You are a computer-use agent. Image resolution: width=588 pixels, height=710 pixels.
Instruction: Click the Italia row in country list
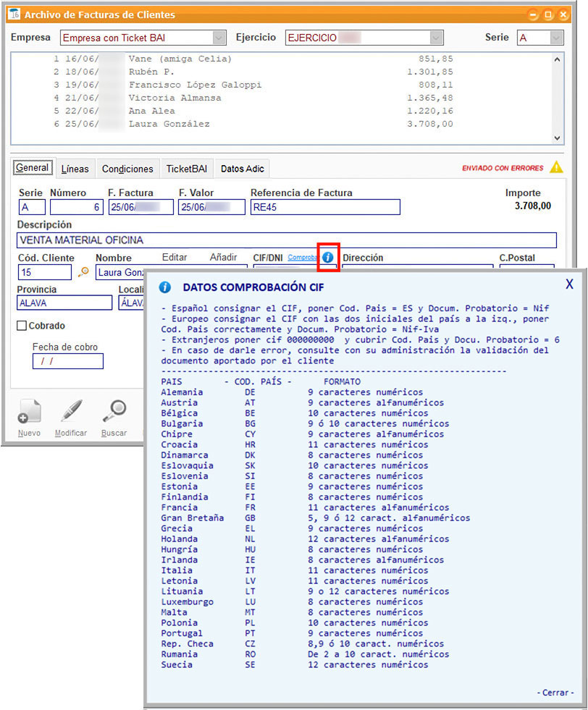[x=295, y=570]
